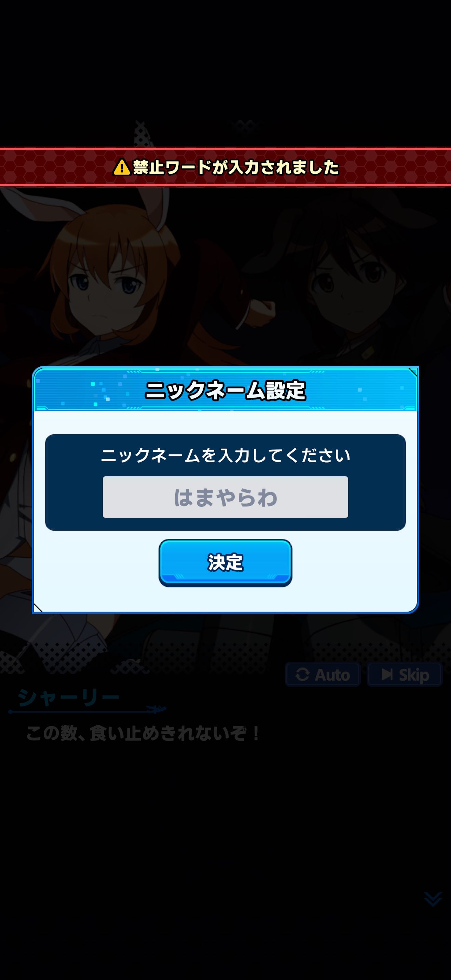Click the dialog's bottom-left corner notch
This screenshot has width=451, height=980.
[x=38, y=607]
